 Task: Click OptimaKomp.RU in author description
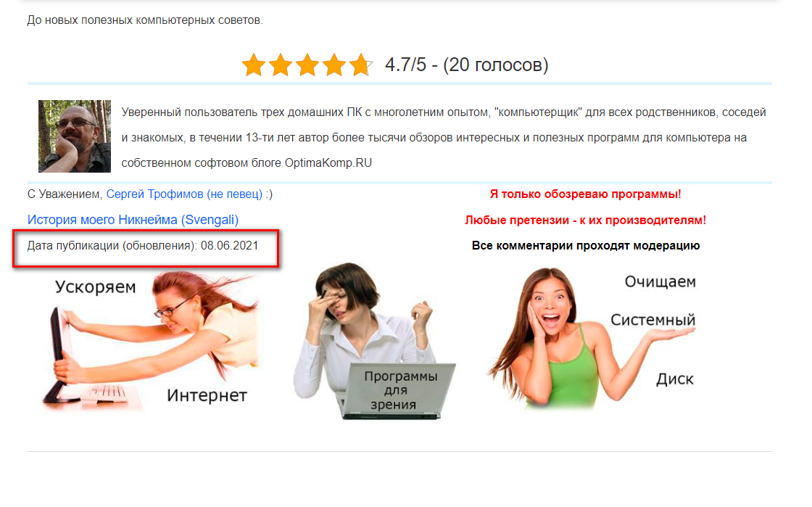point(328,162)
